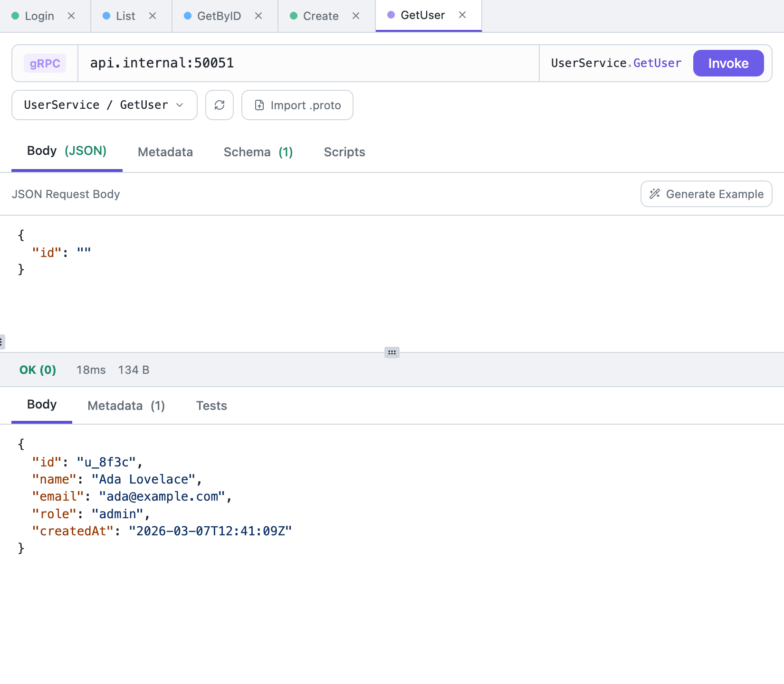Click the 18ms response time
This screenshot has width=784, height=684.
click(x=91, y=370)
